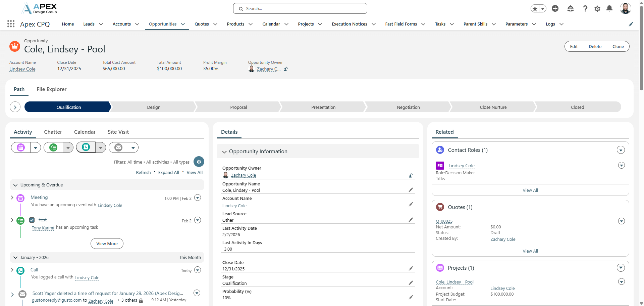Image resolution: width=644 pixels, height=306 pixels.
Task: Open the Setup gear icon
Action: click(x=597, y=9)
